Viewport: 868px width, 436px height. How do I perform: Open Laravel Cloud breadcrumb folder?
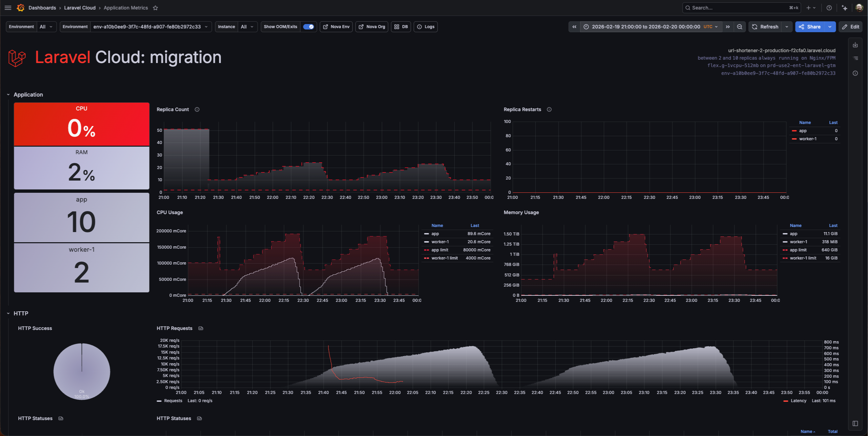(80, 8)
